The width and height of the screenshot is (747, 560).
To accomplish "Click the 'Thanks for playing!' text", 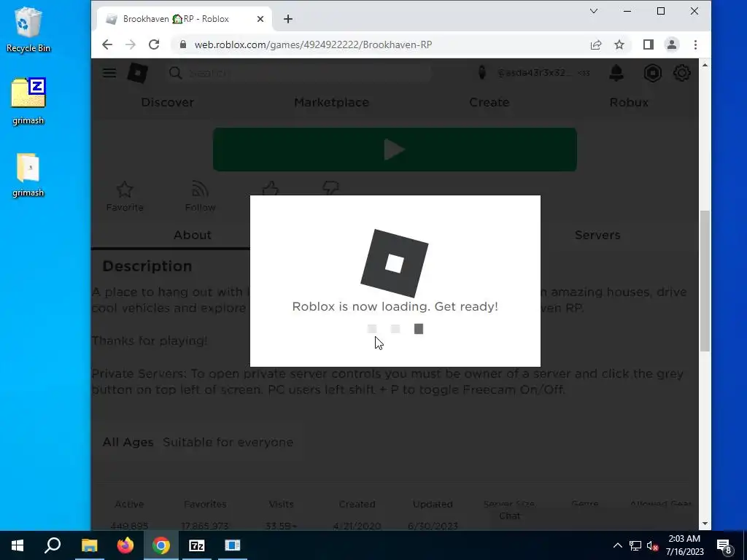I will tap(149, 341).
